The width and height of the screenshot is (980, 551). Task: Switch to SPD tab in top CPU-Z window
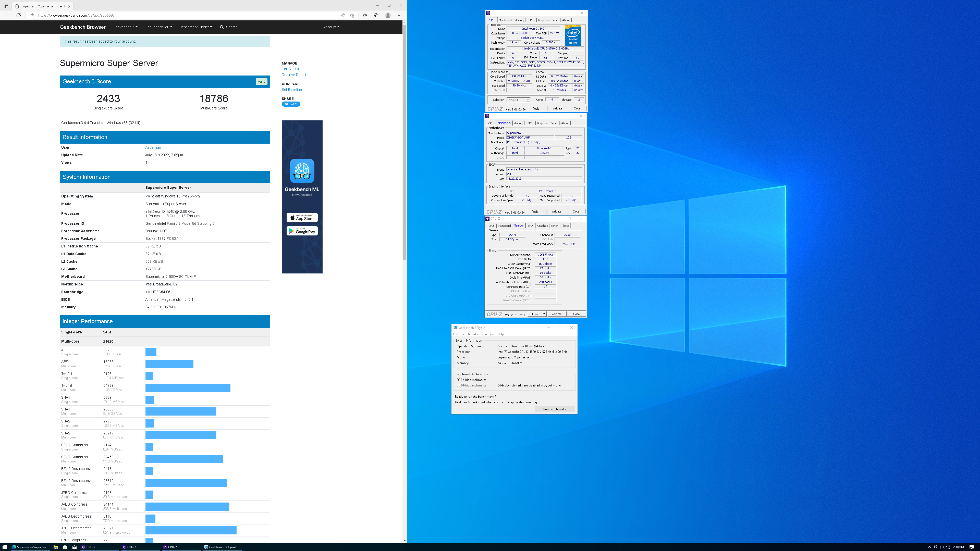pyautogui.click(x=531, y=20)
